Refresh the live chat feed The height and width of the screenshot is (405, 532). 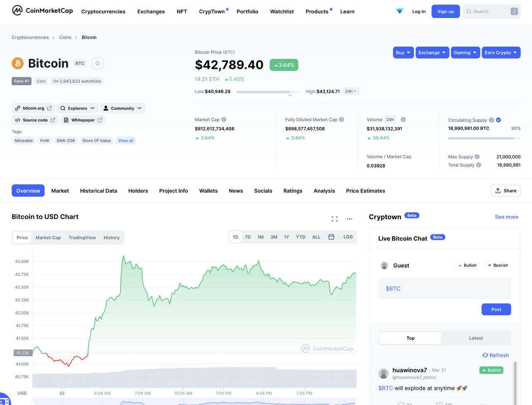click(495, 355)
